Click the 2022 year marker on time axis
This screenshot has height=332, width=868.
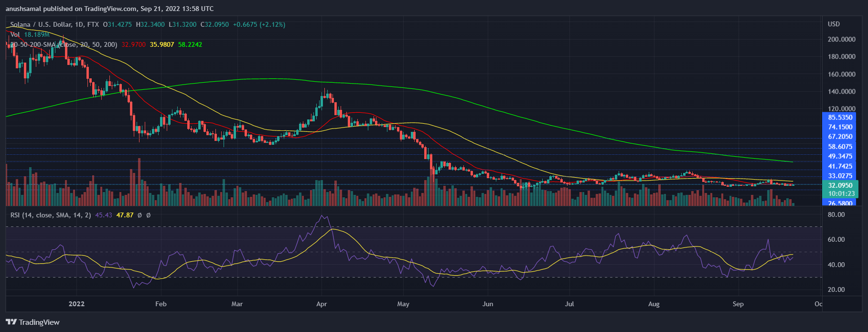point(76,304)
